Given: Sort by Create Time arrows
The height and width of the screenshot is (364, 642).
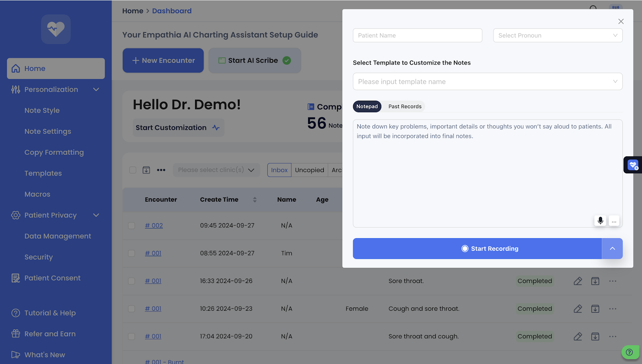Looking at the screenshot, I should (255, 200).
